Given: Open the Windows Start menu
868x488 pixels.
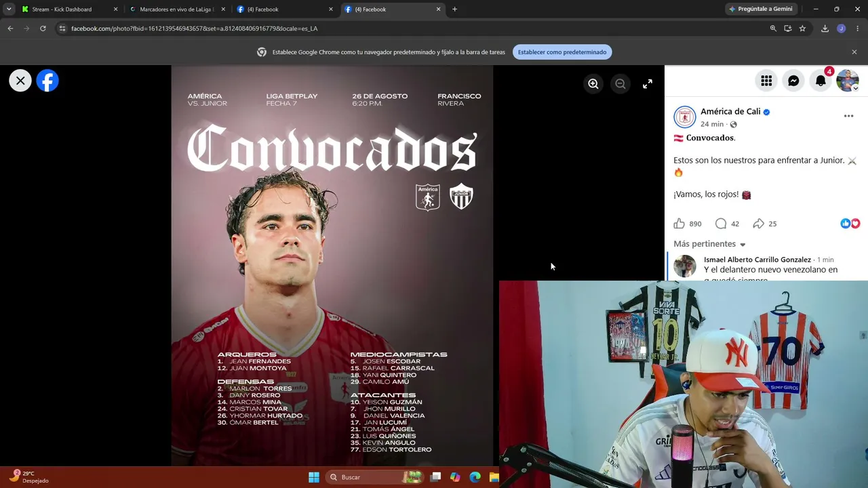Looking at the screenshot, I should tap(313, 477).
